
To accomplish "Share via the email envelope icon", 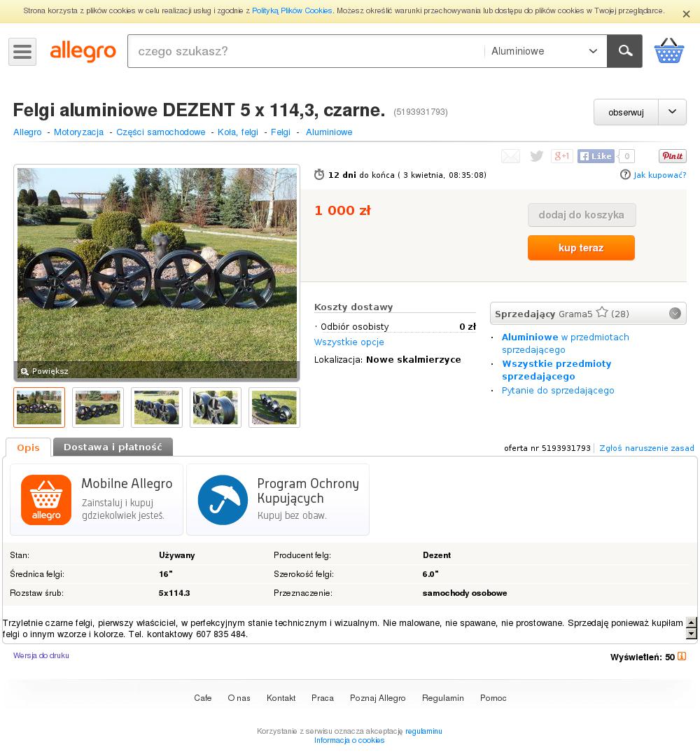I will point(510,156).
